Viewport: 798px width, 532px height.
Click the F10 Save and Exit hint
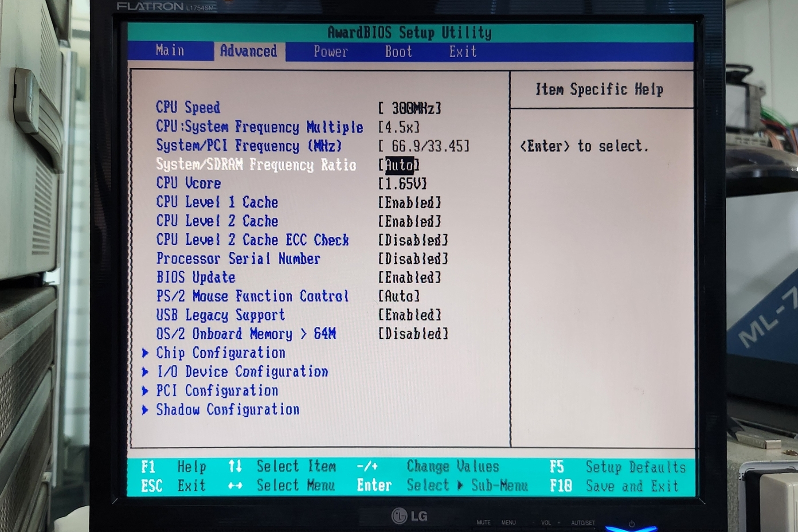point(614,486)
